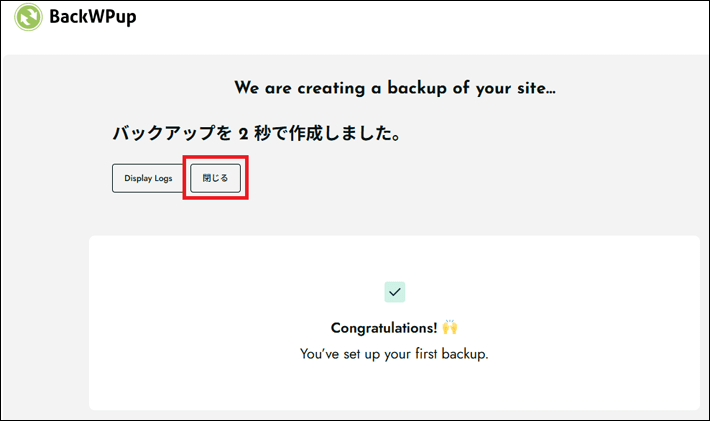Click the Japanese backup completed message
Viewport: 710px width, 421px height.
click(x=255, y=133)
